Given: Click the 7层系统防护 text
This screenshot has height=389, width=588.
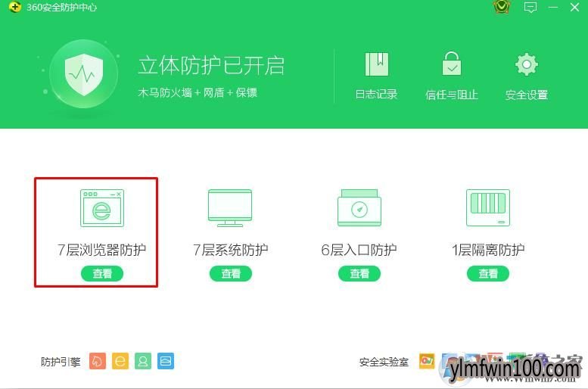Looking at the screenshot, I should click(230, 250).
